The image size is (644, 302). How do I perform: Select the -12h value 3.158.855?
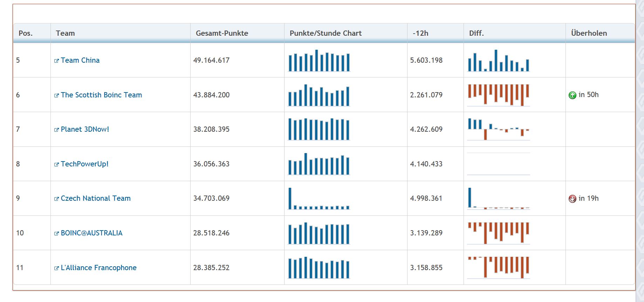pos(426,268)
